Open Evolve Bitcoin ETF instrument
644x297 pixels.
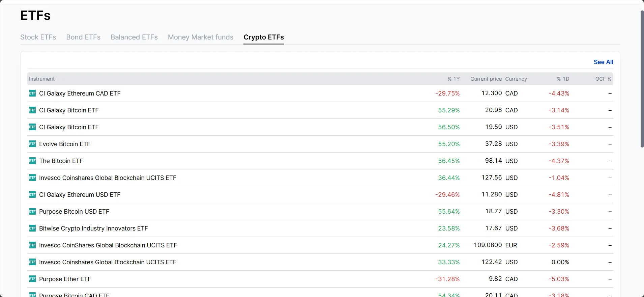click(65, 144)
